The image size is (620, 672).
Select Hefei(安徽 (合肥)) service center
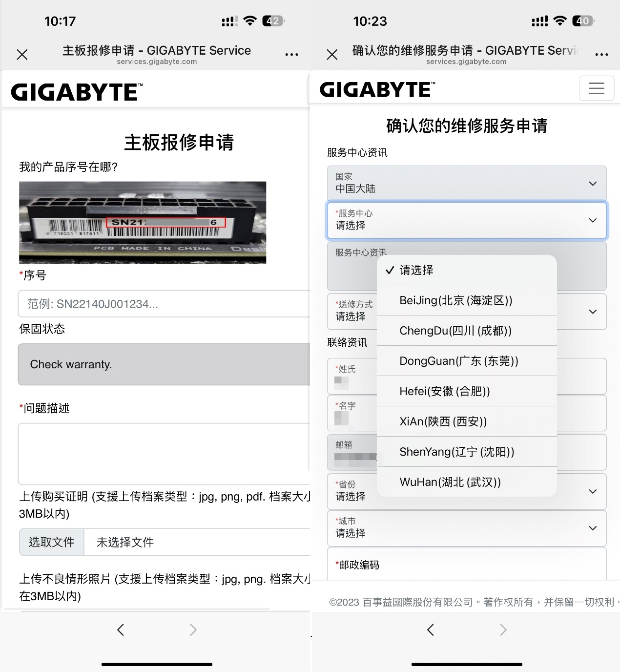pos(467,391)
